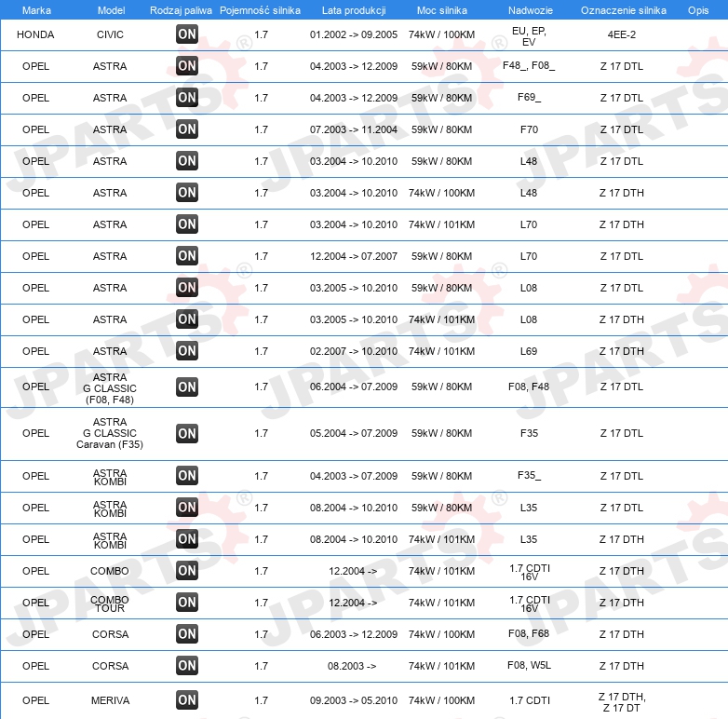The width and height of the screenshot is (728, 719).
Task: Click the date range 12.2004 -> 07.2007
Action: [x=354, y=256]
